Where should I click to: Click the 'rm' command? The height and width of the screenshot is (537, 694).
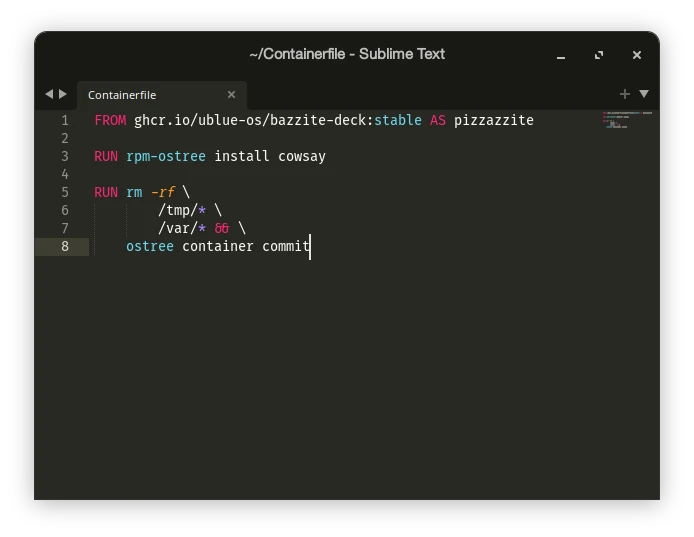point(134,193)
